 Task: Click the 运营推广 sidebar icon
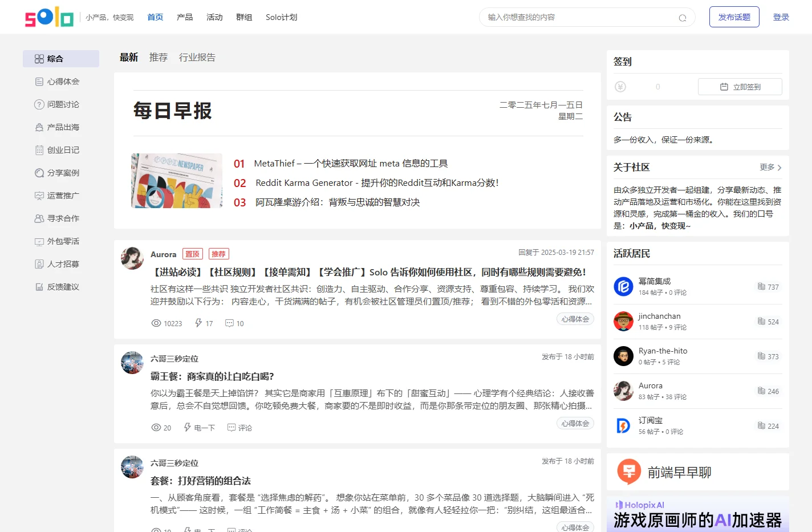39,196
